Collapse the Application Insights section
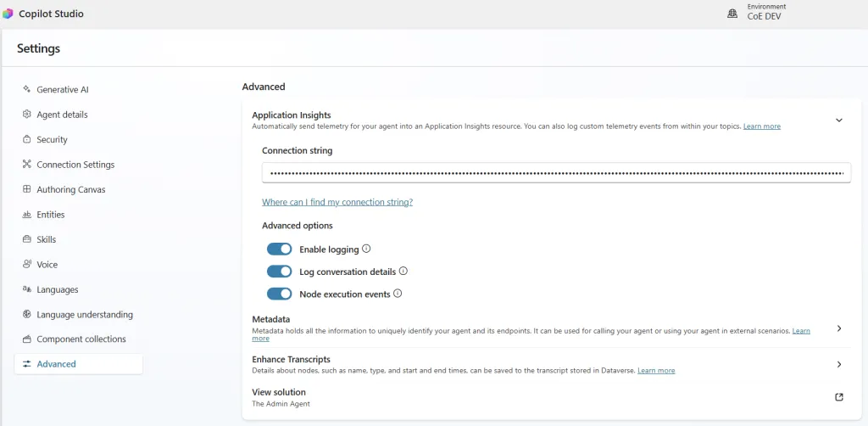 839,121
